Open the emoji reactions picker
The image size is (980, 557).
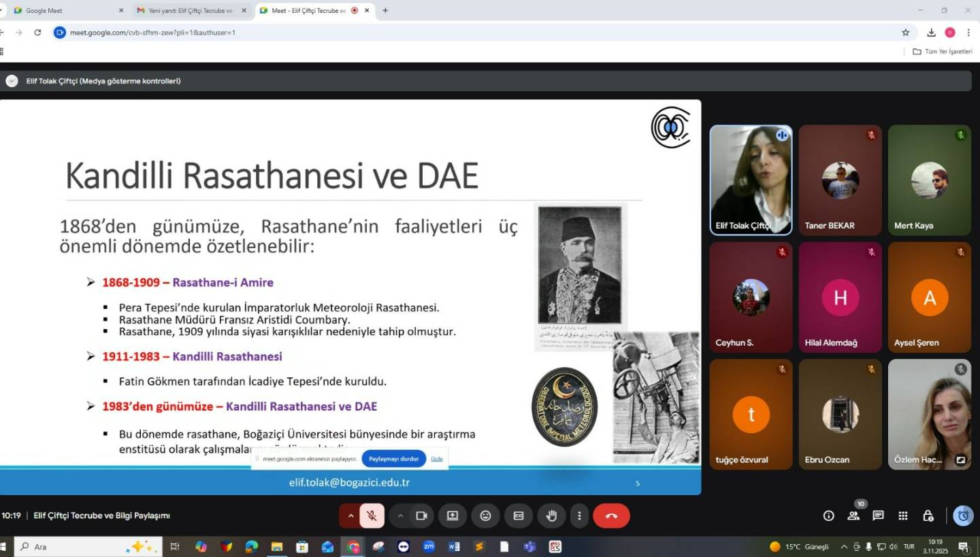[x=485, y=516]
